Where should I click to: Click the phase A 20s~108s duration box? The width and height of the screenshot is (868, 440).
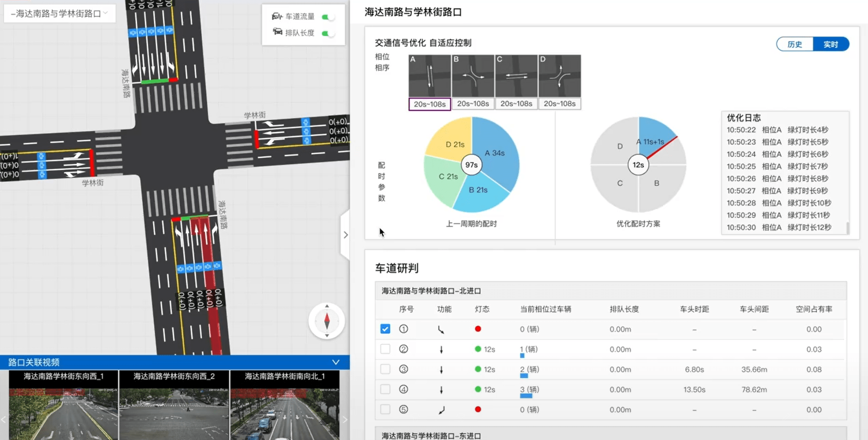tap(429, 104)
